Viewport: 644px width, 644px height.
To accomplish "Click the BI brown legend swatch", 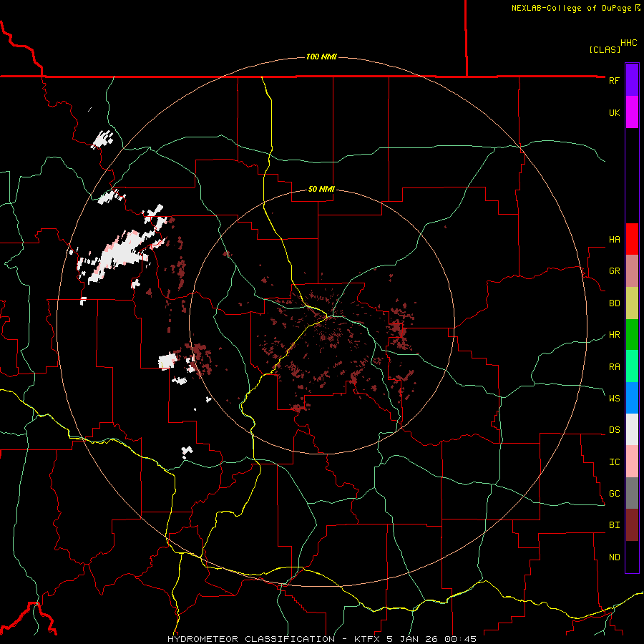I will pyautogui.click(x=632, y=525).
